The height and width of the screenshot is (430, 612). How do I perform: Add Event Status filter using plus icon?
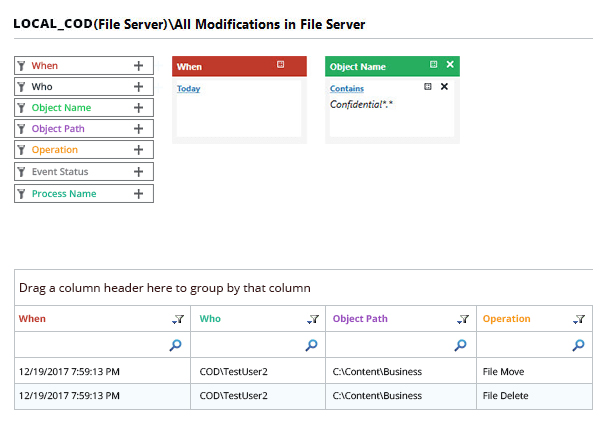[x=138, y=172]
